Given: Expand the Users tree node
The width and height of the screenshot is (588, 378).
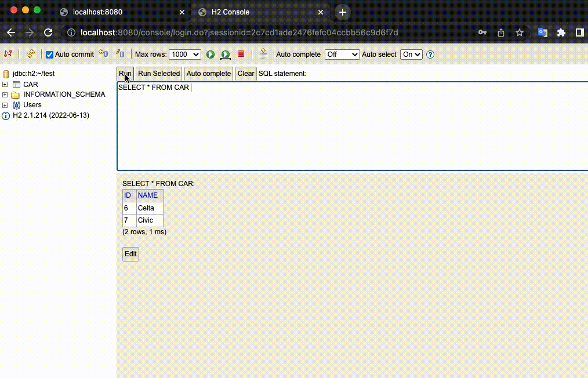Looking at the screenshot, I should 5,105.
